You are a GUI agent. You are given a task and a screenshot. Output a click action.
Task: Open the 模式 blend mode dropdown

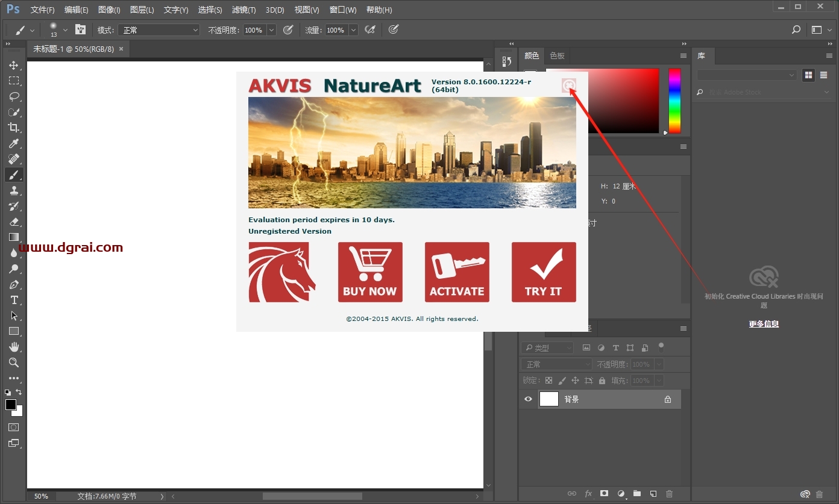(x=159, y=30)
